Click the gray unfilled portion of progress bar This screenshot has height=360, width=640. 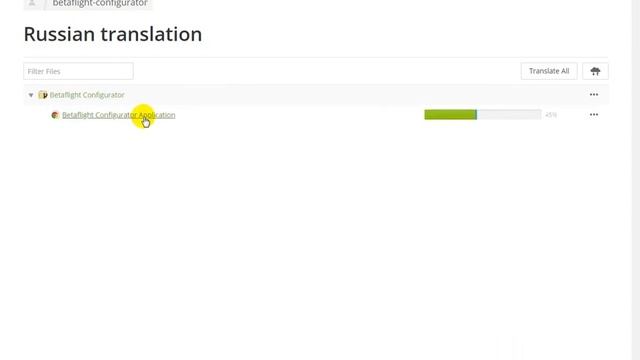coord(509,115)
